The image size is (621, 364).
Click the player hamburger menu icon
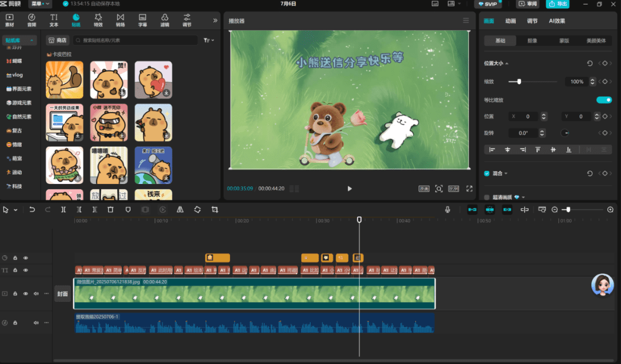466,21
